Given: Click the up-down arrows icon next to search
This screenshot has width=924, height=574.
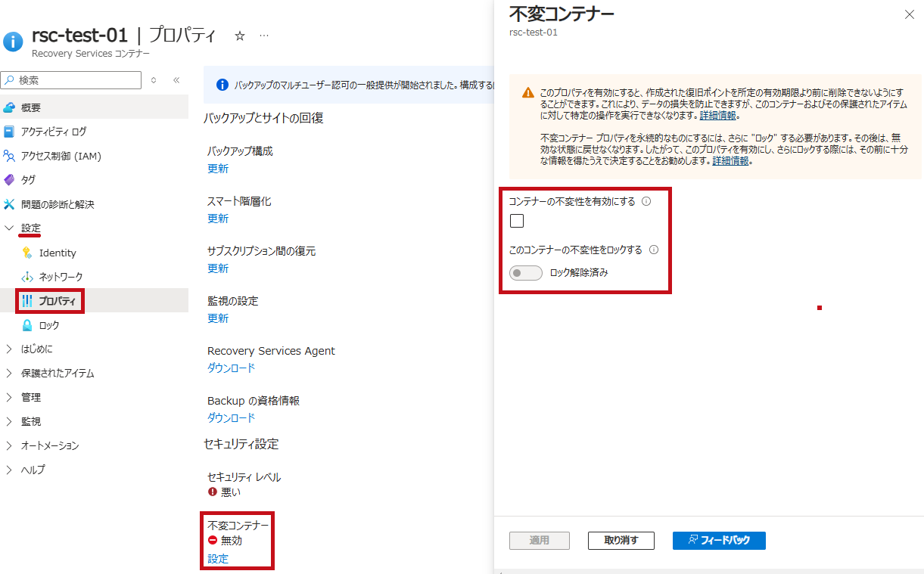Looking at the screenshot, I should [154, 80].
